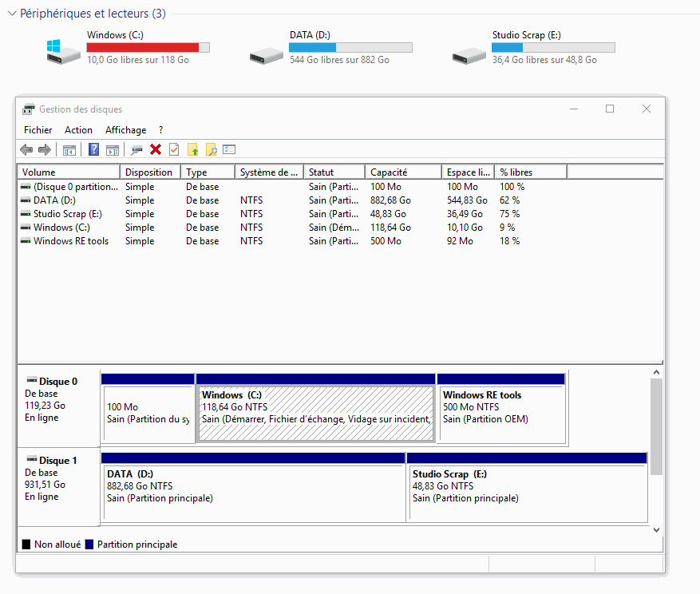Viewport: 700px width, 594px height.
Task: Select the 100 Mo system partition block
Action: [148, 408]
